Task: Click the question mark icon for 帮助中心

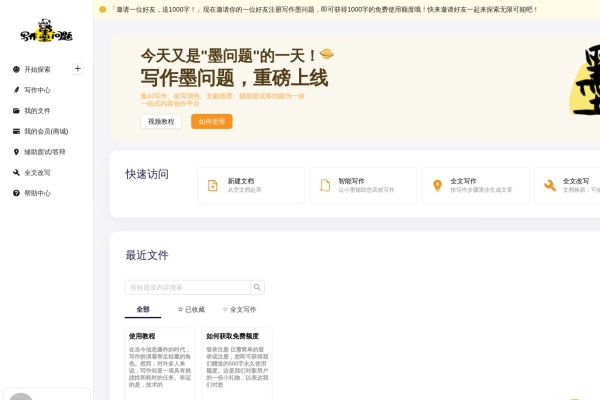Action: point(16,193)
